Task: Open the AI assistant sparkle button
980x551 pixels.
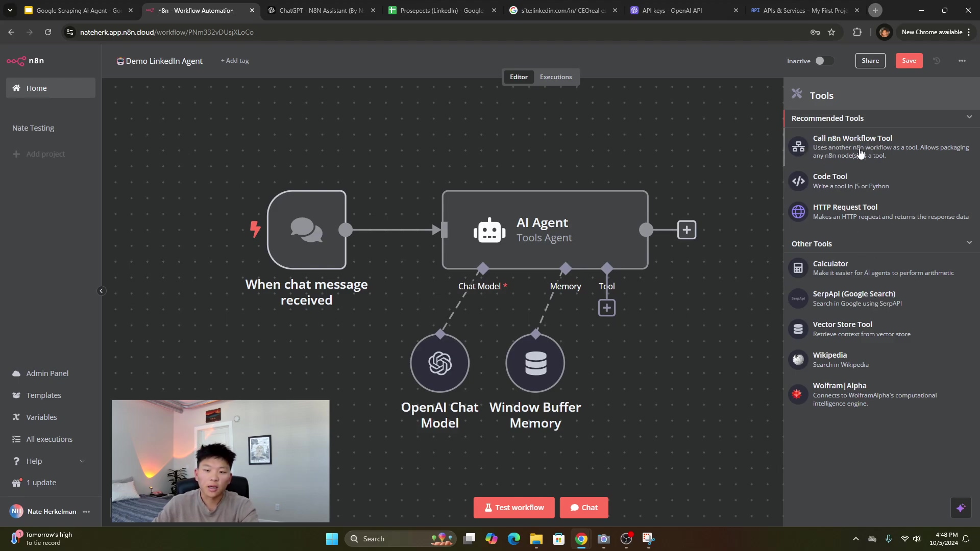Action: pos(961,508)
